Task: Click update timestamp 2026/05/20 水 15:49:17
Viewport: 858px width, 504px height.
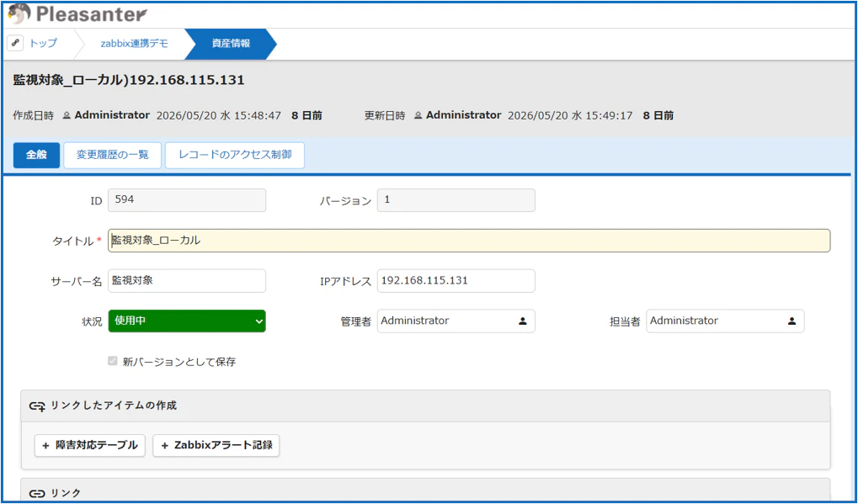Action: tap(570, 116)
